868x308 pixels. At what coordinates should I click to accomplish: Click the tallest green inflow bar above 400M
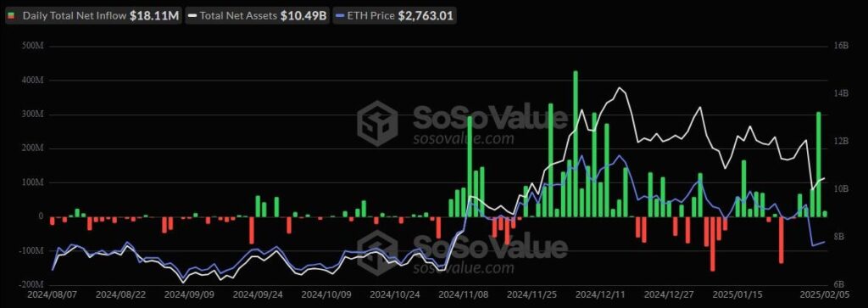pos(576,143)
